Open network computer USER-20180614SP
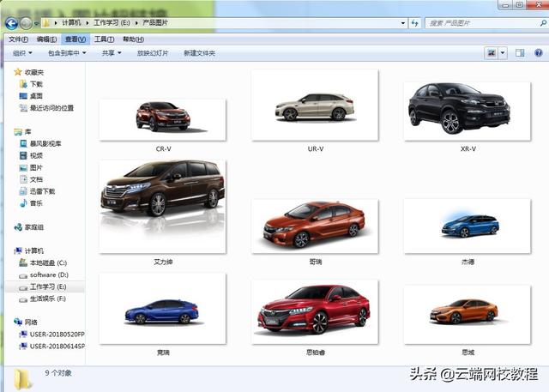Screen dimensions: 549x392 coord(57,347)
